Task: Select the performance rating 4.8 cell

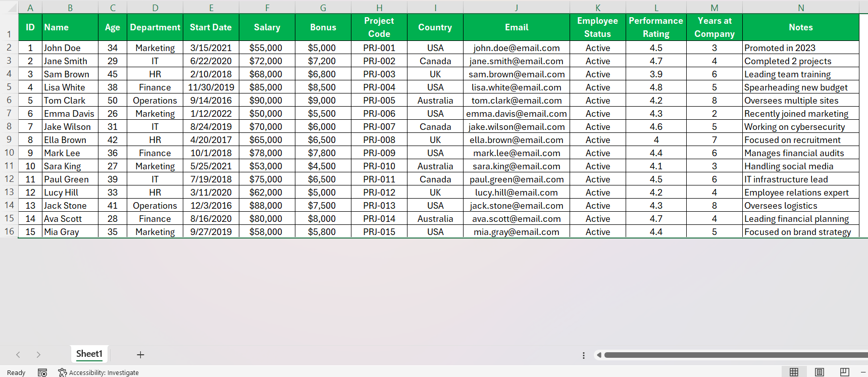Action: (x=656, y=87)
